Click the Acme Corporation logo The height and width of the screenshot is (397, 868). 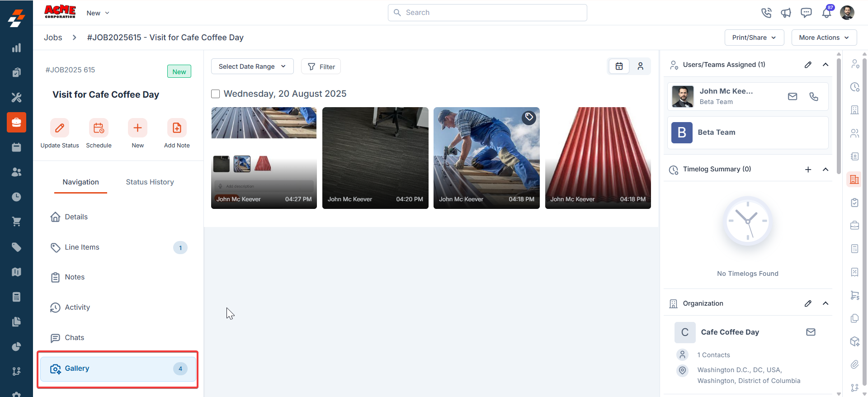tap(60, 12)
